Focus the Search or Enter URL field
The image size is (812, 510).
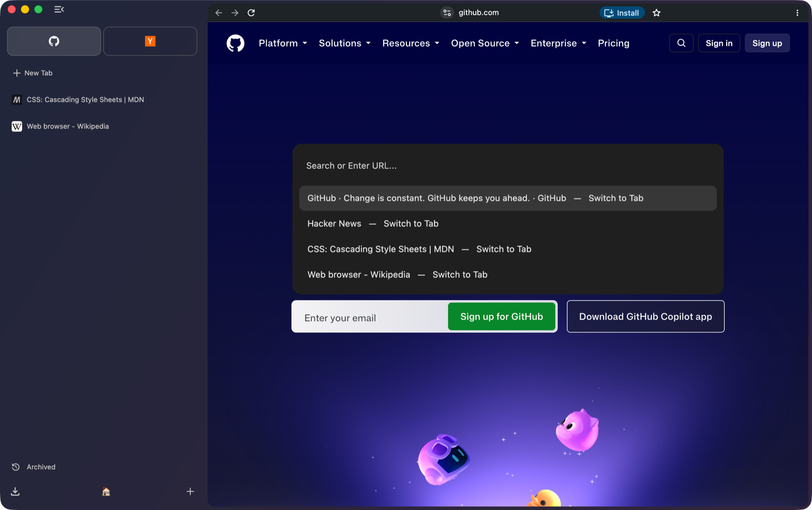[x=508, y=166]
